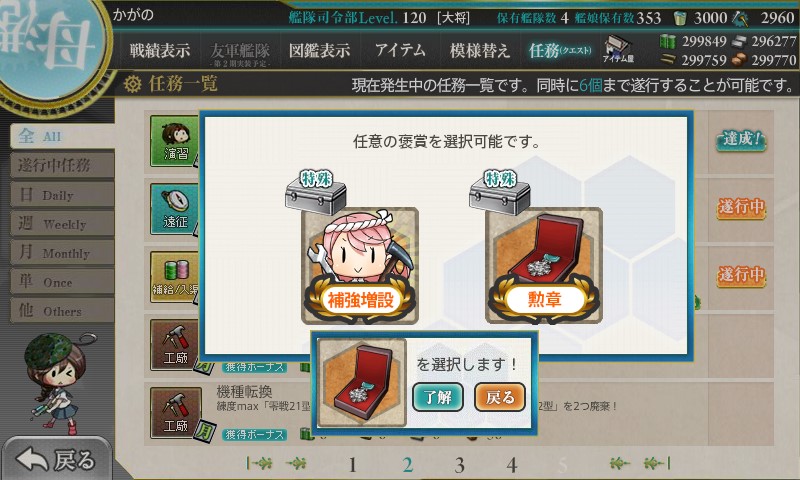Open the 戦績表示 menu

[x=159, y=50]
